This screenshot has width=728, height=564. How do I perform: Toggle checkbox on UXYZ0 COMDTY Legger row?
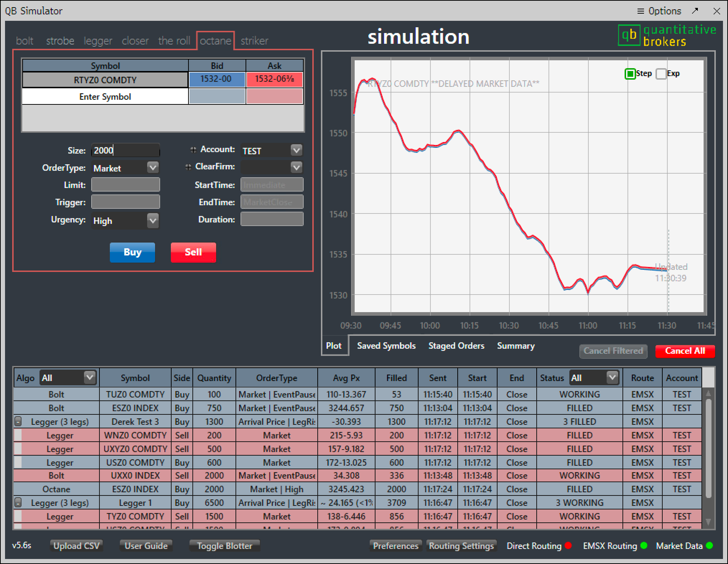[18, 449]
